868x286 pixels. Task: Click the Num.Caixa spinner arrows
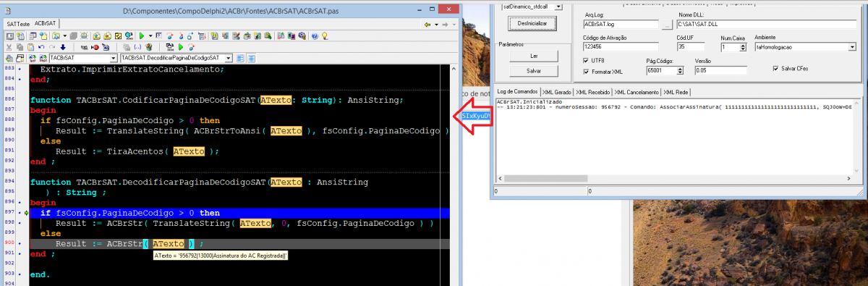click(x=743, y=47)
